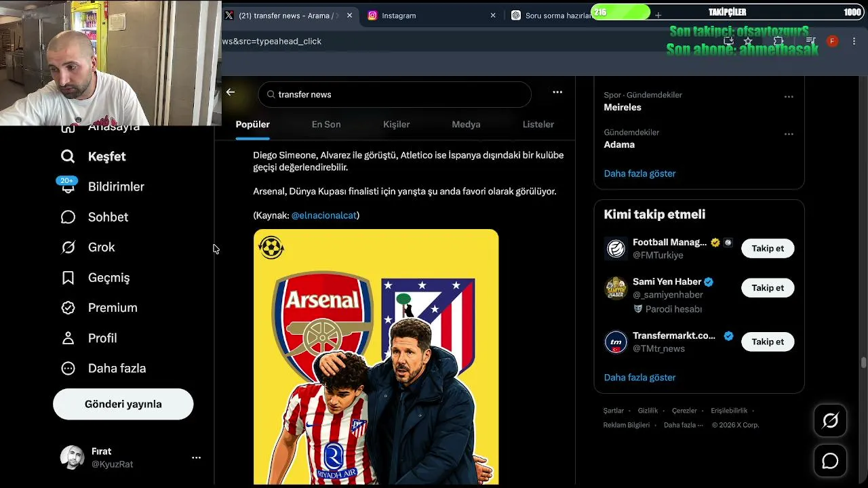Open the floating Grok button at bottom right
Image resolution: width=868 pixels, height=488 pixels.
830,421
